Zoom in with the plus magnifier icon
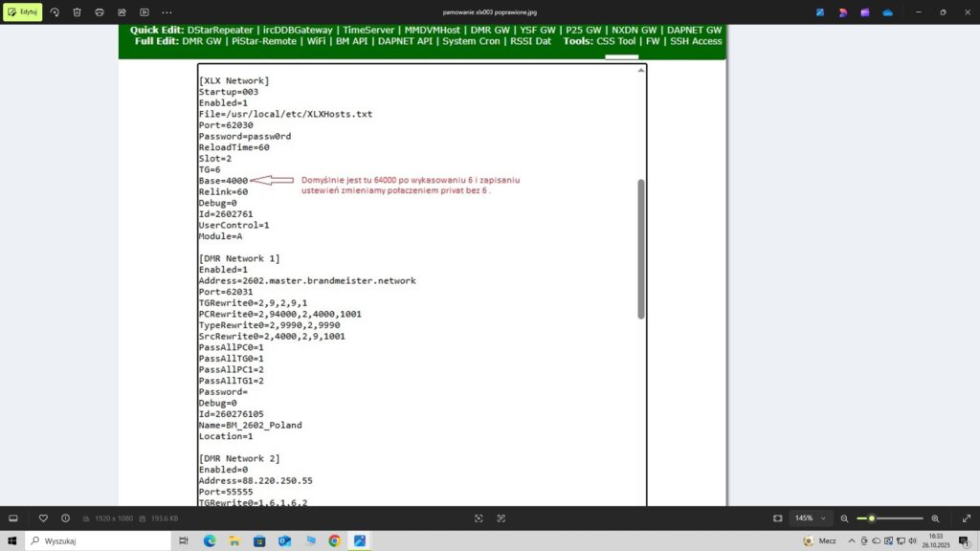The width and height of the screenshot is (980, 551). 935,518
